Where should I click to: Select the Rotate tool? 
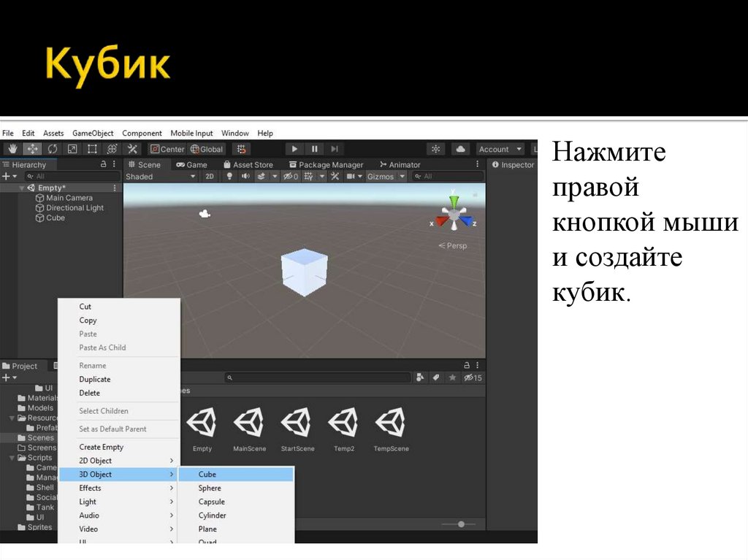[53, 149]
